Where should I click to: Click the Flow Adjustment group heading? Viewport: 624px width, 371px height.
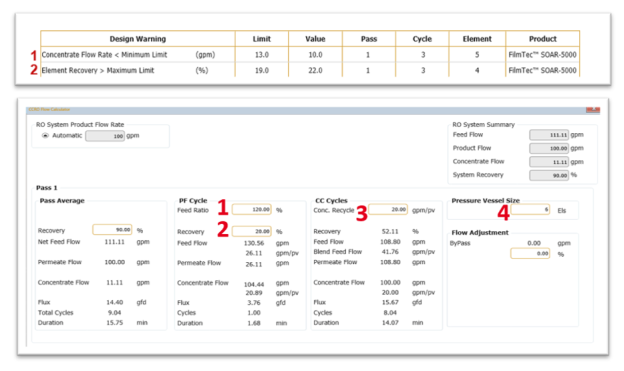(480, 232)
